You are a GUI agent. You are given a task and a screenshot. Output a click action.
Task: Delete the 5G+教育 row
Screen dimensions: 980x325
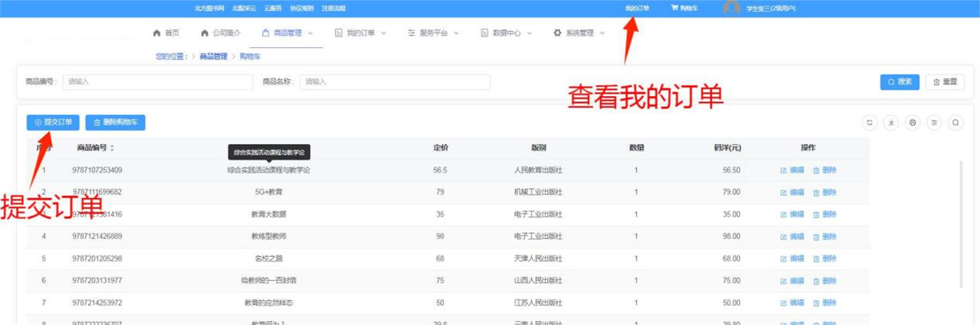point(825,192)
